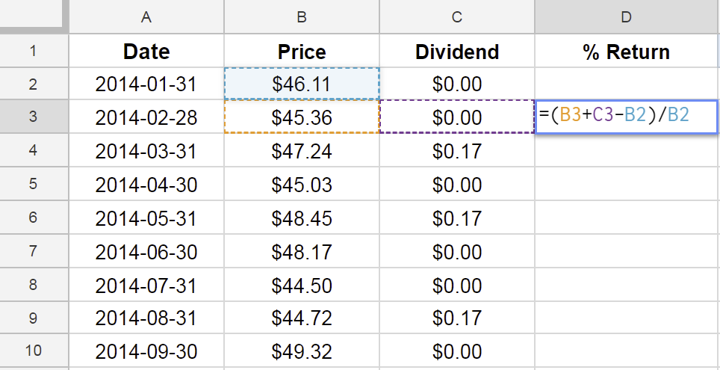Select dividend cell in row 6
Image resolution: width=720 pixels, height=370 pixels.
457,218
